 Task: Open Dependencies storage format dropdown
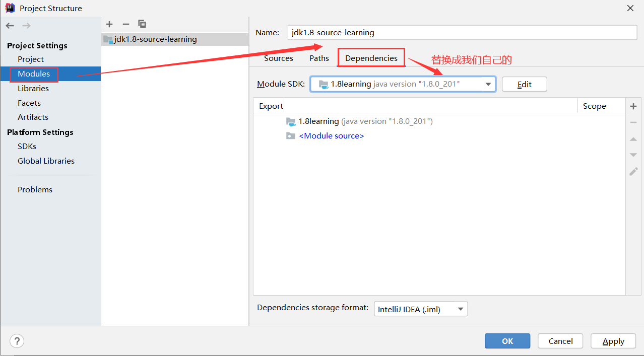[x=421, y=309]
